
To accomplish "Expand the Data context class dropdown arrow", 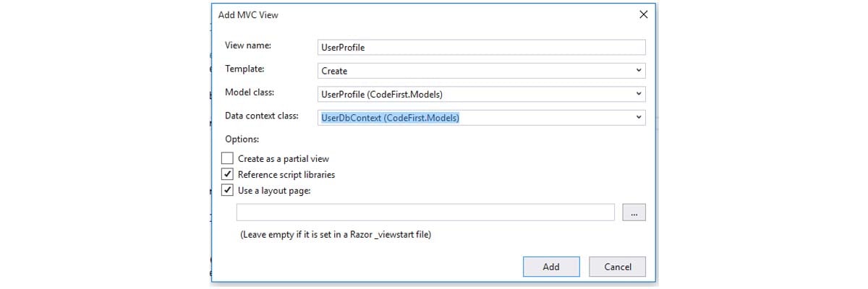I will [x=638, y=117].
